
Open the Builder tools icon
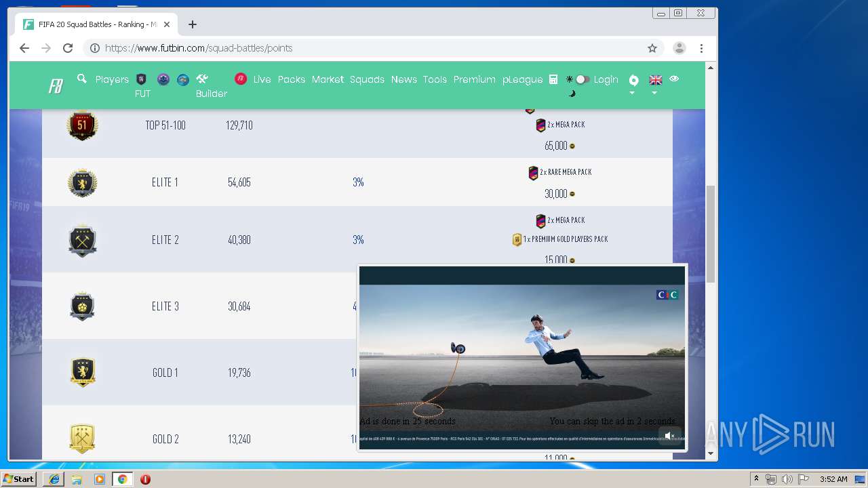pos(201,79)
